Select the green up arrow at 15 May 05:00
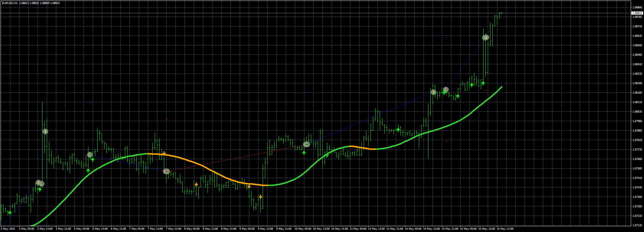The width and height of the screenshot is (644, 232). click(472, 85)
